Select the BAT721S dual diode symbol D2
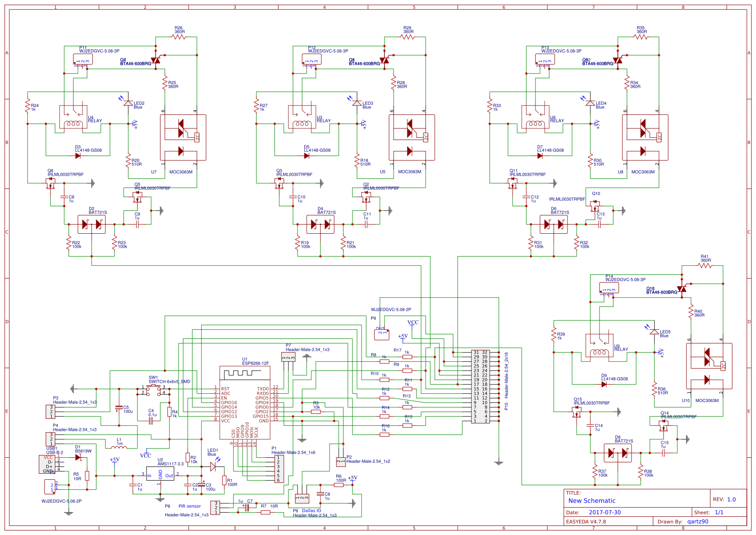Image resolution: width=756 pixels, height=535 pixels. [92, 224]
